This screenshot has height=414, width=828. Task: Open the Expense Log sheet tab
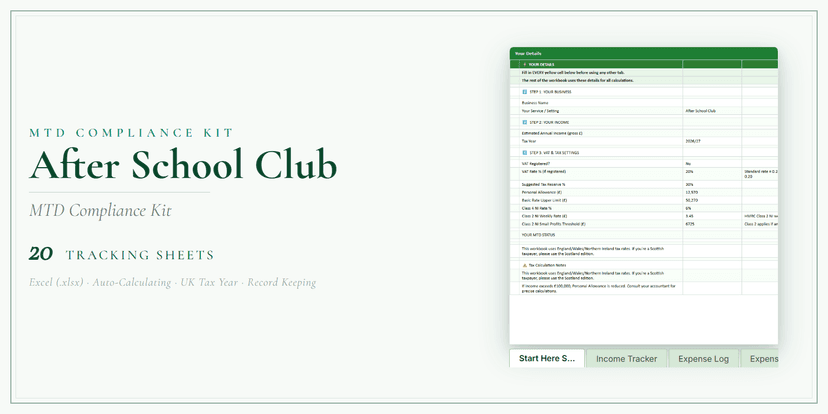(x=703, y=358)
